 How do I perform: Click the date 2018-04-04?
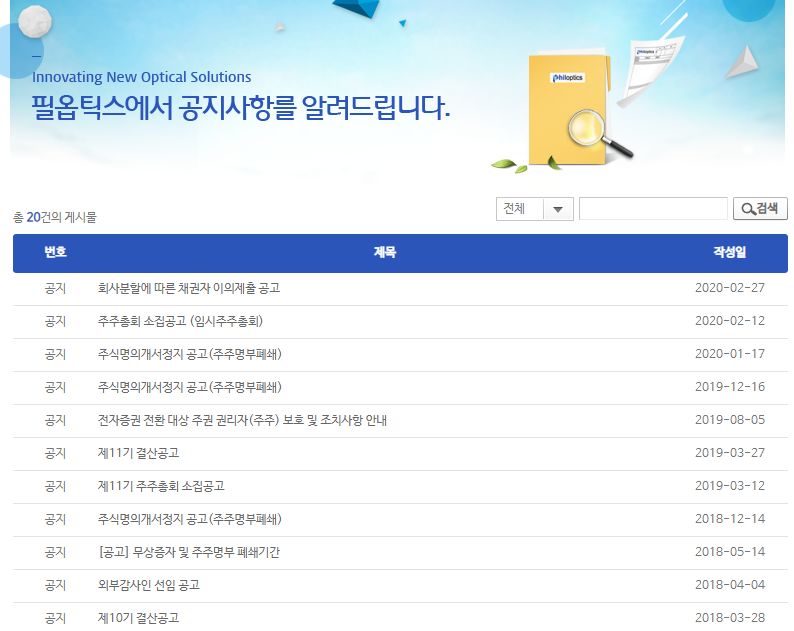(x=730, y=585)
